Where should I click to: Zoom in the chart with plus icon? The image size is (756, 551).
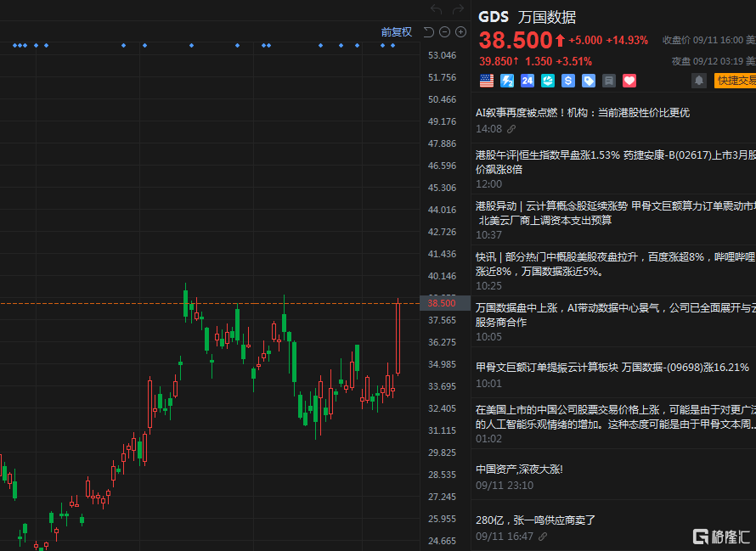(x=461, y=32)
